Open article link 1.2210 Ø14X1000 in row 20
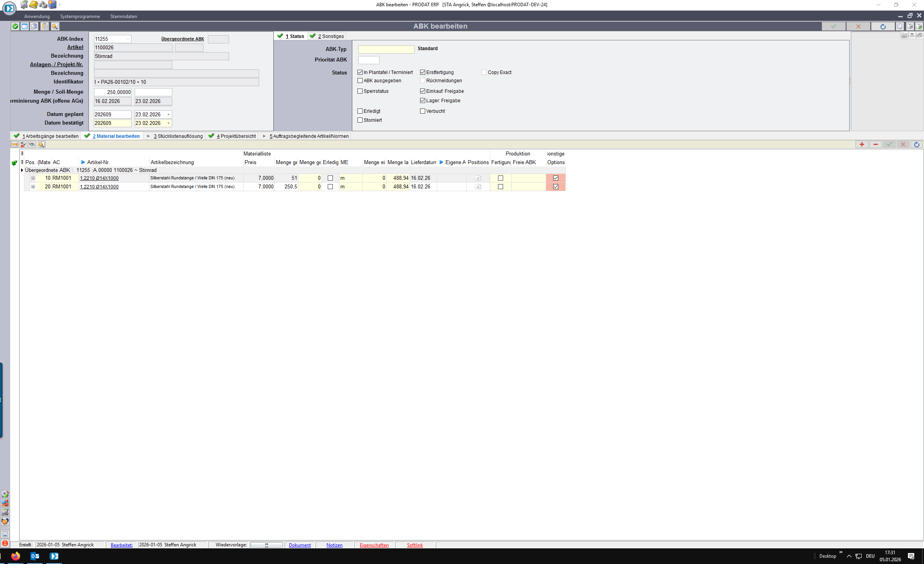Viewport: 924px width, 564px height. tap(99, 187)
